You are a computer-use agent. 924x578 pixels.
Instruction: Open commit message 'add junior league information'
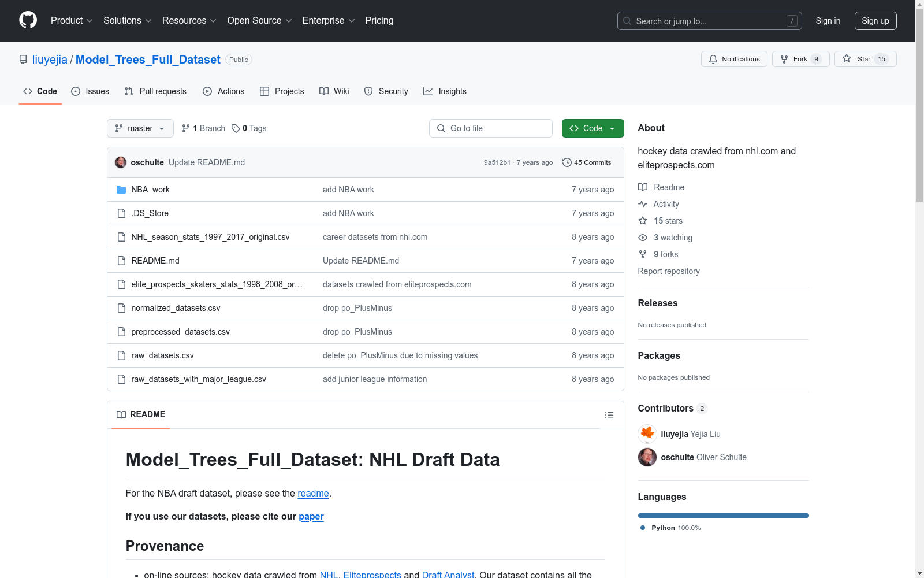[375, 379]
